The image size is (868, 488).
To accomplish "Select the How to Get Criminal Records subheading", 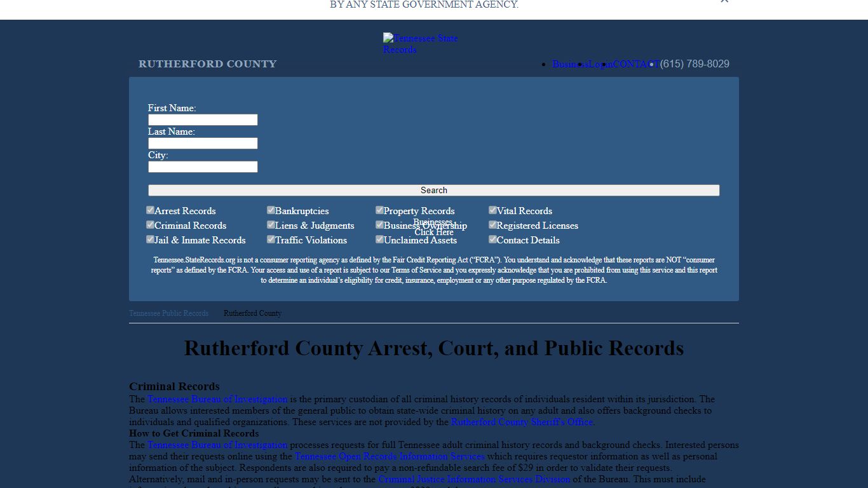I will 194,433.
